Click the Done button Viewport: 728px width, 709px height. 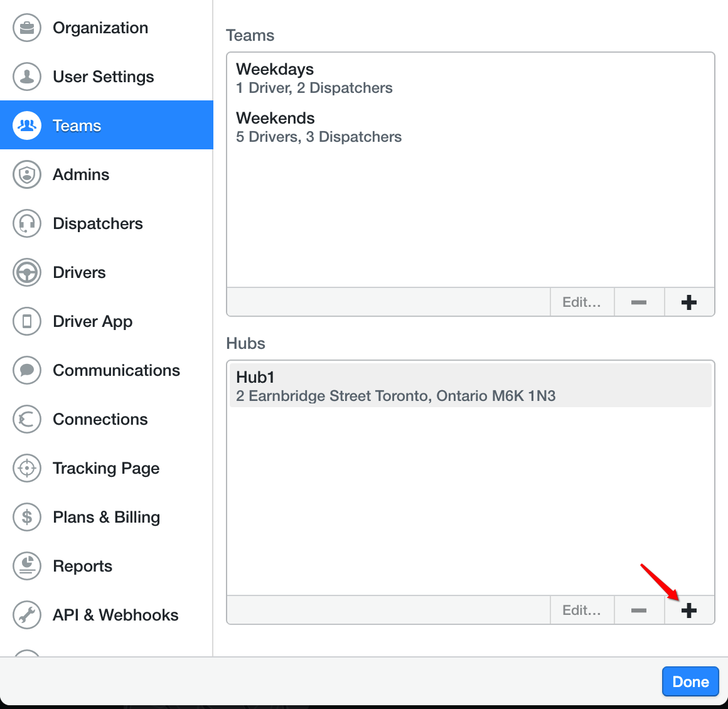pos(690,681)
